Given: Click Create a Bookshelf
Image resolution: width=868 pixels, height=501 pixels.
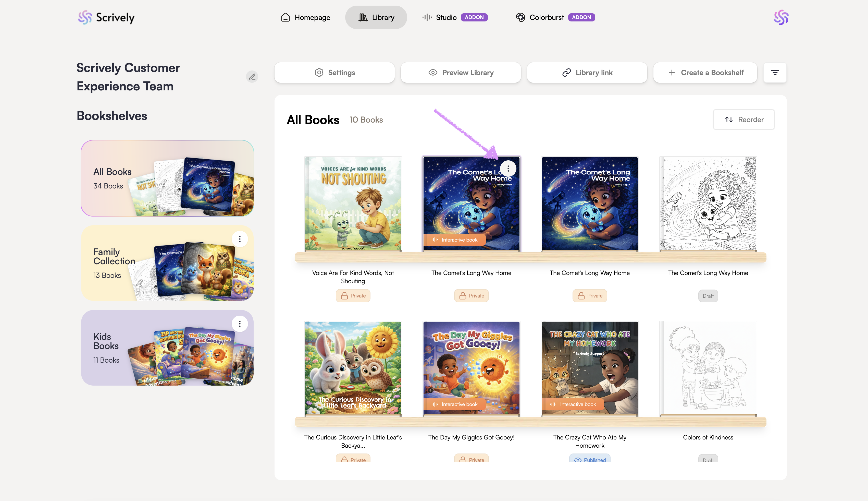Looking at the screenshot, I should [x=705, y=73].
